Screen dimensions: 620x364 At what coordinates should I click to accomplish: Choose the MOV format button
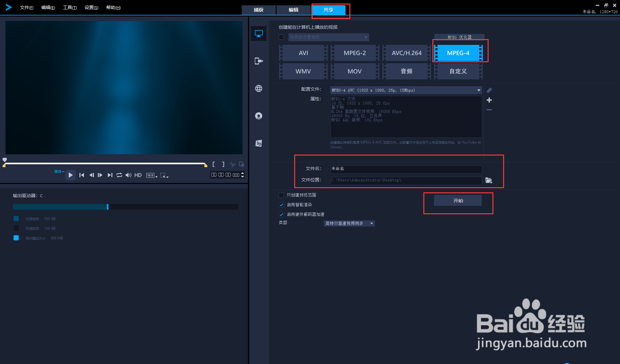tap(355, 71)
